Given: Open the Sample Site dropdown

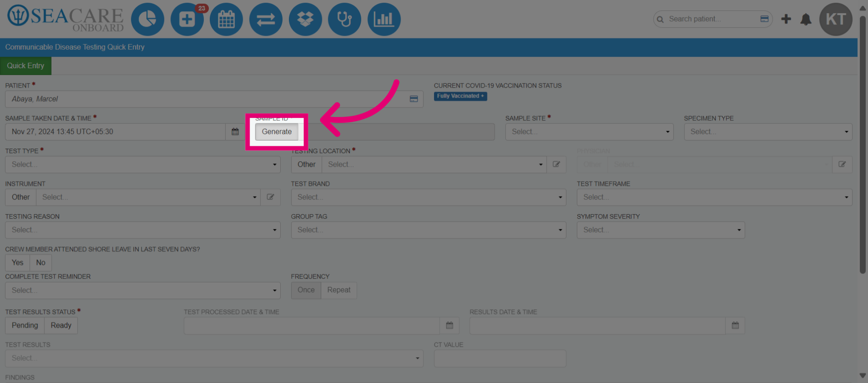Looking at the screenshot, I should (x=590, y=132).
